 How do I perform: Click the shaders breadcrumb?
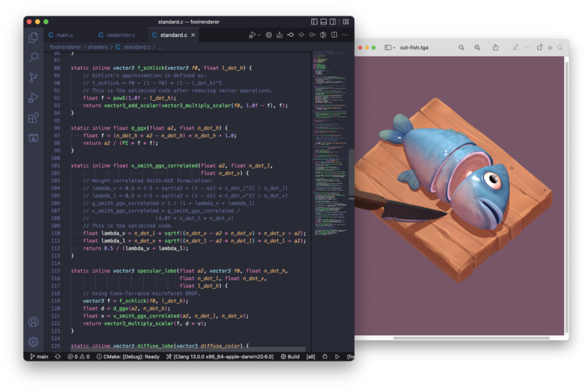(x=98, y=47)
